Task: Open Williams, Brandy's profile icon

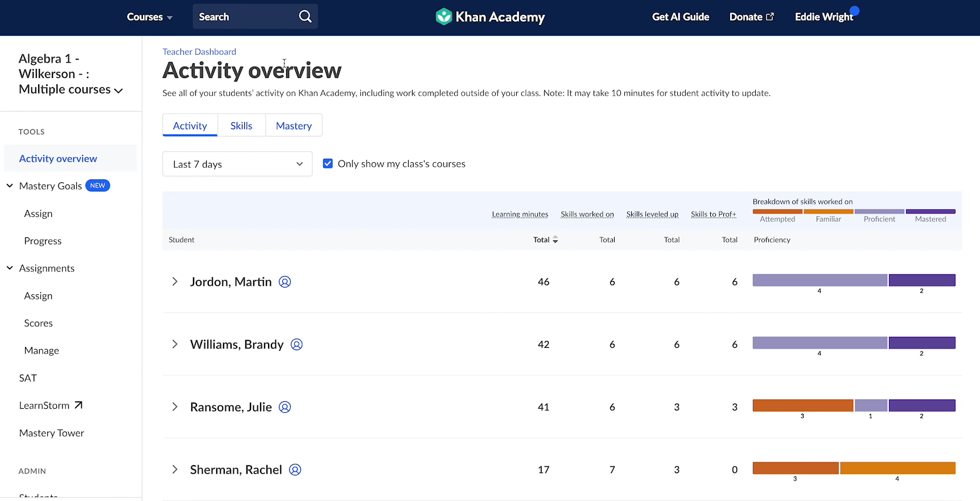Action: point(297,344)
